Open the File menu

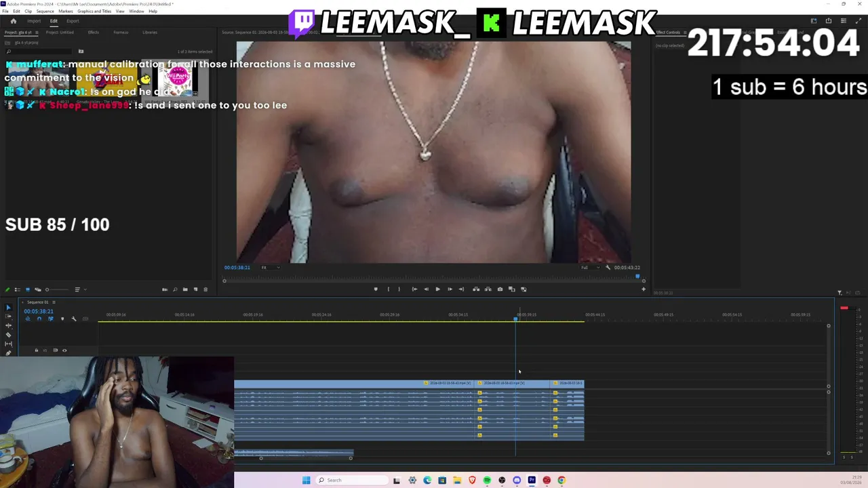(x=5, y=12)
